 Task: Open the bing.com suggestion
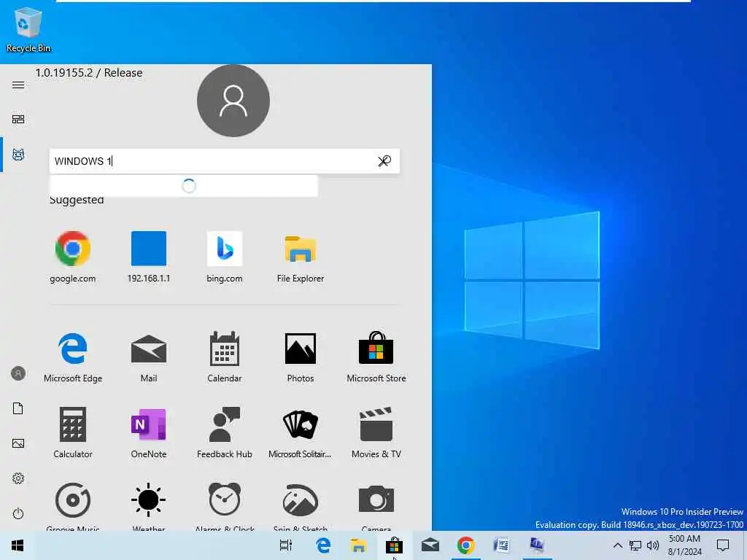point(225,257)
